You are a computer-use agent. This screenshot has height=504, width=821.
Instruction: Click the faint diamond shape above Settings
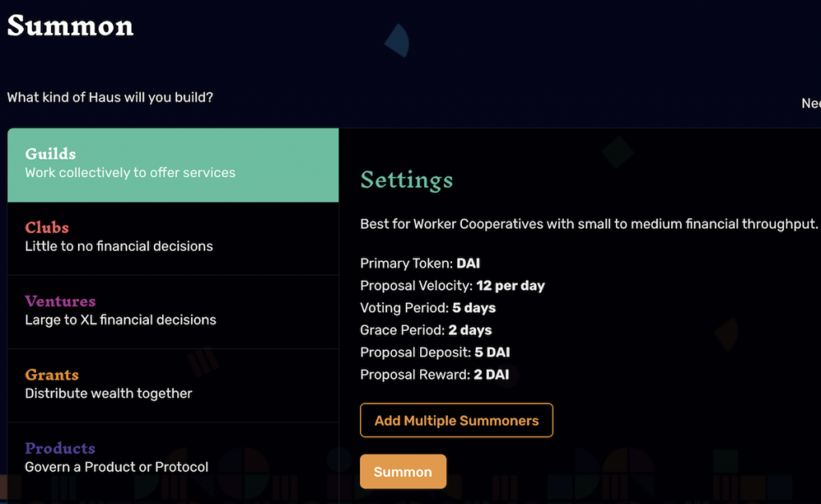(x=617, y=151)
